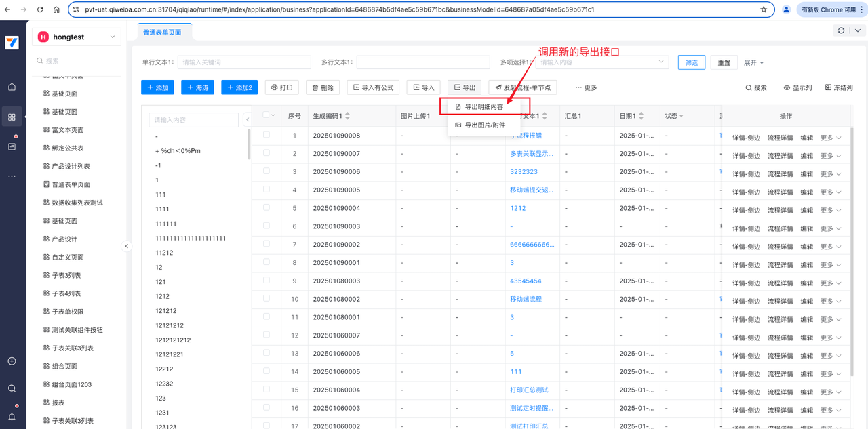Screen dimensions: 868x429
Task: Select 导出明细内容 menu option
Action: 484,107
